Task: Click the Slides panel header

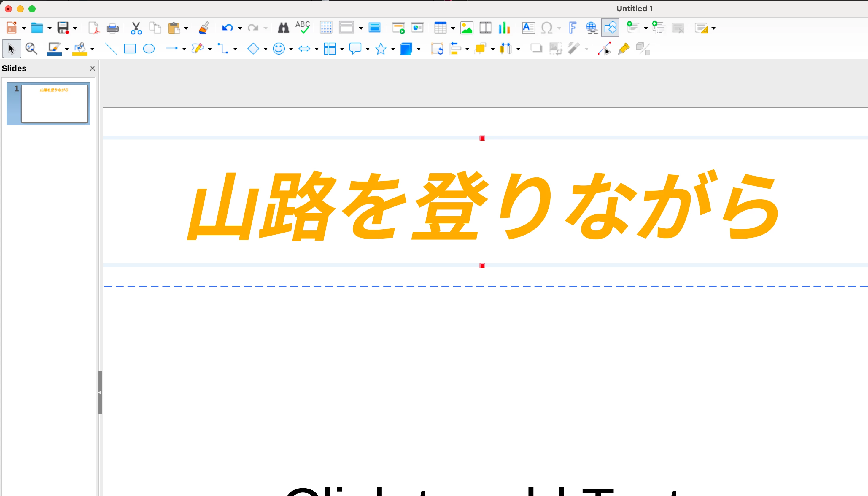Action: pyautogui.click(x=14, y=69)
